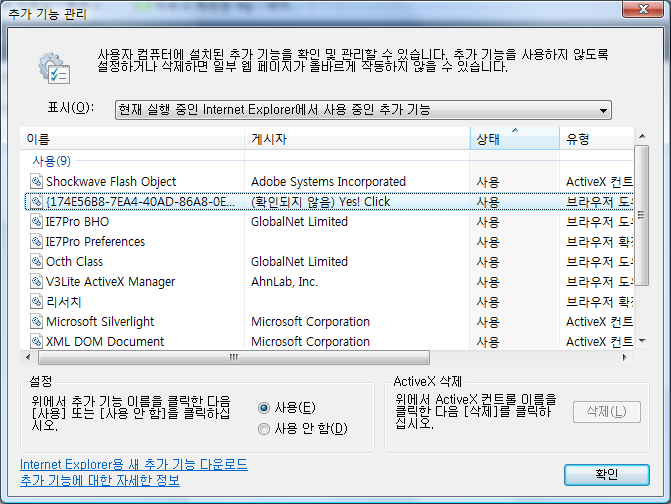Screen dimensions: 671x504
Task: Click the 확인 button
Action: pos(606,475)
